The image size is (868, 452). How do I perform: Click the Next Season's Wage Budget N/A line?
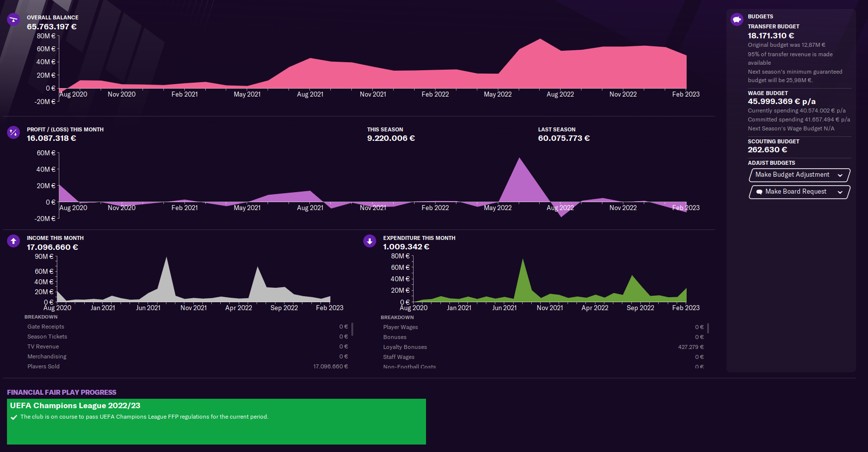[x=791, y=128]
